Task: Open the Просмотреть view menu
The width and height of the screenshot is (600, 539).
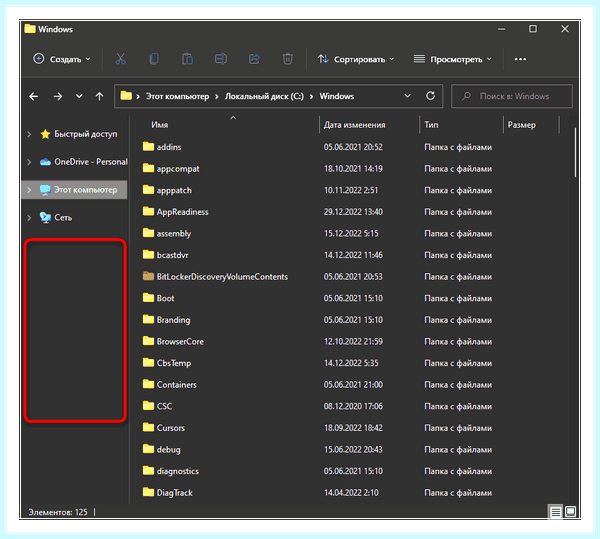Action: click(x=453, y=59)
